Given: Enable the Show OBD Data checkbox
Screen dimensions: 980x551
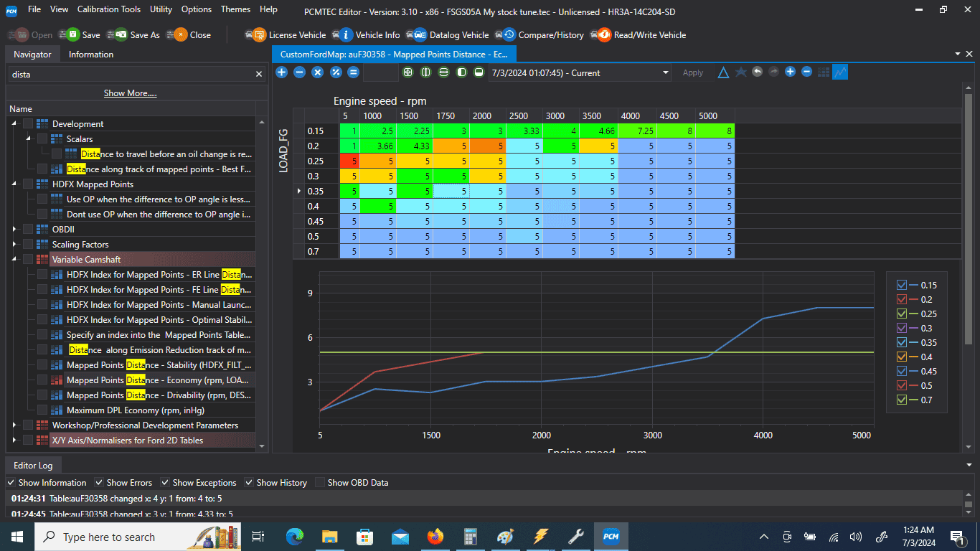Looking at the screenshot, I should click(x=320, y=482).
